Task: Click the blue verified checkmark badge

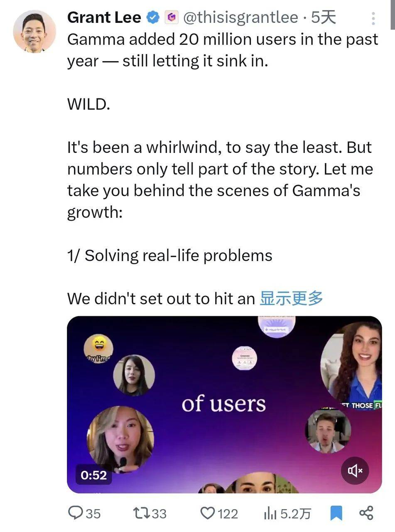Action: pos(154,17)
